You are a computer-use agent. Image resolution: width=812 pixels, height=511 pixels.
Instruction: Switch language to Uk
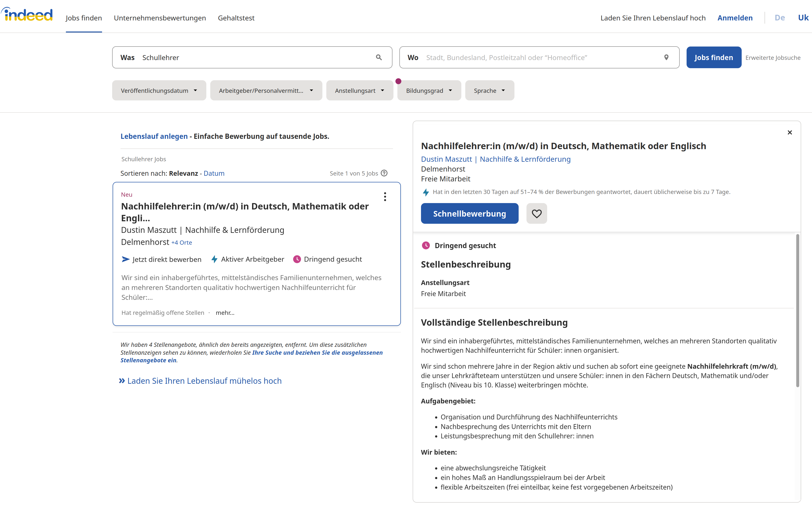(803, 18)
